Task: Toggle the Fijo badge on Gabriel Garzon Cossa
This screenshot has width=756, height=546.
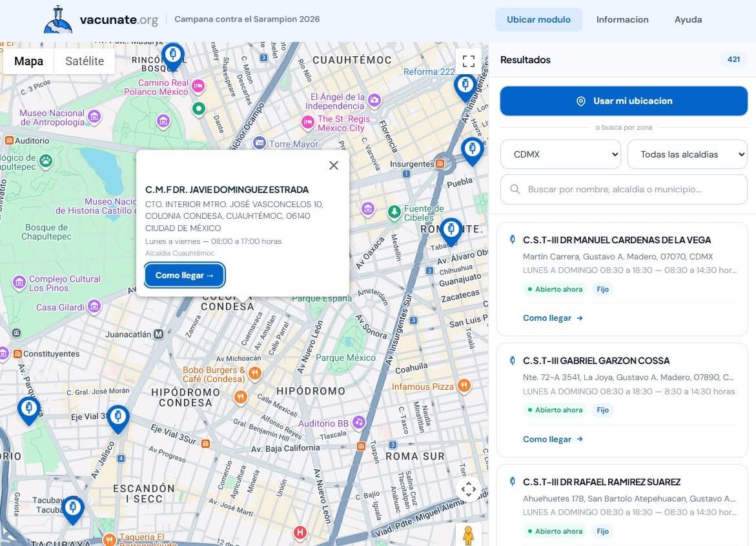Action: coord(602,410)
